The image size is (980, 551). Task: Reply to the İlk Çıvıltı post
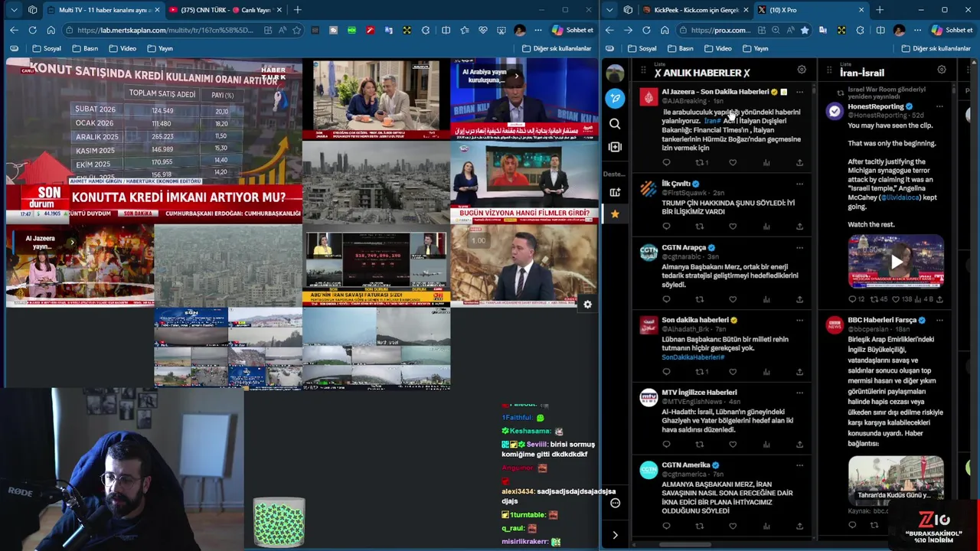coord(666,227)
